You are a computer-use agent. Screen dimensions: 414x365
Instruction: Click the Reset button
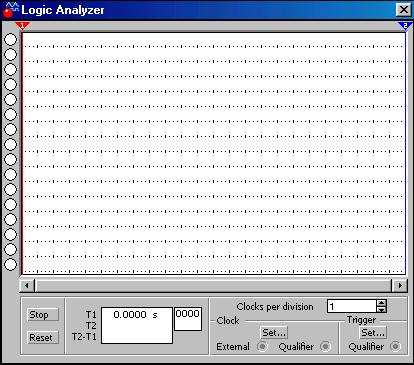click(43, 337)
